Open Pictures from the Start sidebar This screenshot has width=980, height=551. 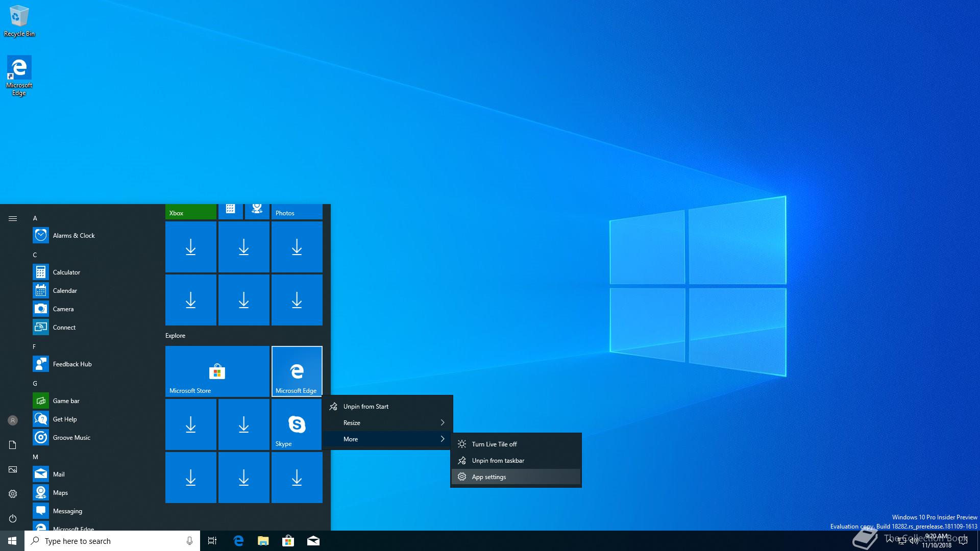(13, 469)
